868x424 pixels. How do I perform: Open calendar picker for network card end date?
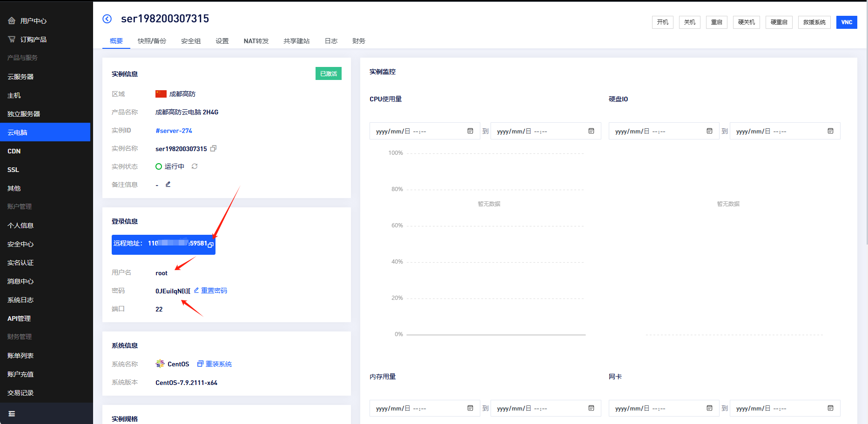pyautogui.click(x=830, y=408)
